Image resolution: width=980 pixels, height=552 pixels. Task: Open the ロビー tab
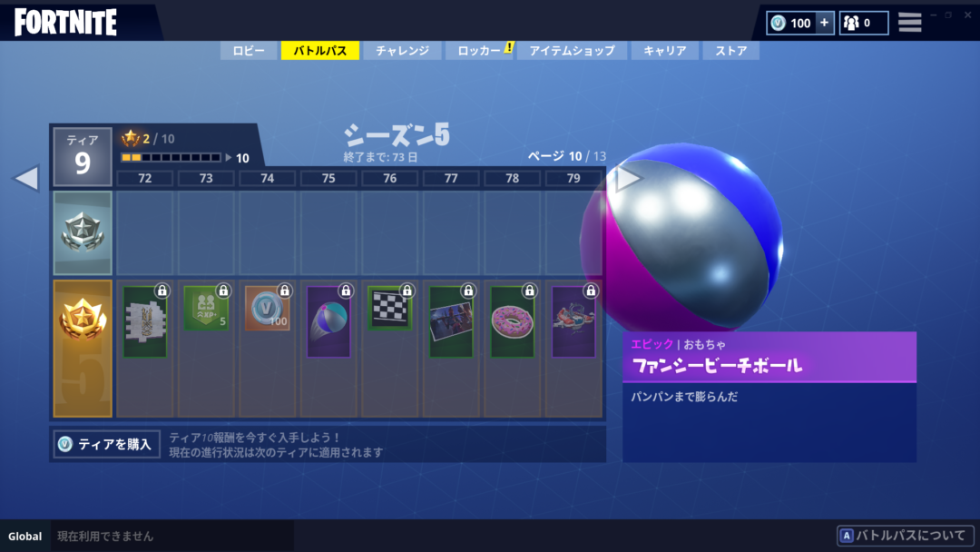point(248,51)
